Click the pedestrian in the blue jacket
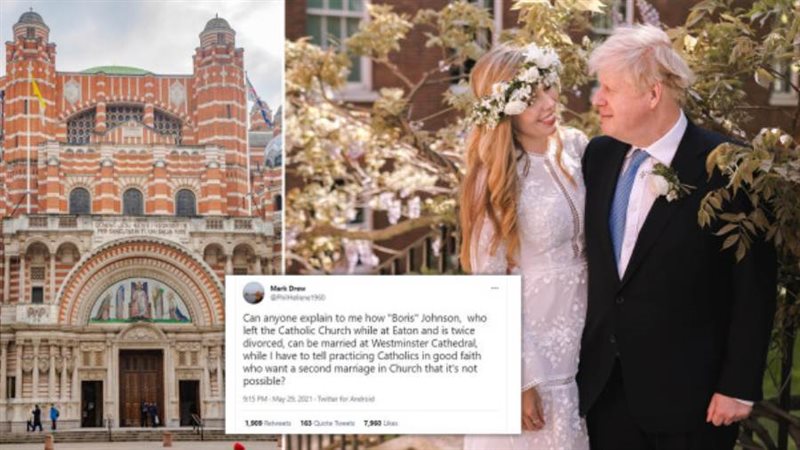The image size is (800, 450). click(54, 417)
